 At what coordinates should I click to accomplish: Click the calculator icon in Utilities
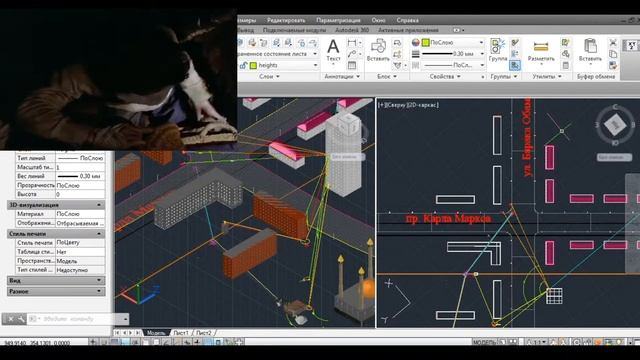[565, 65]
